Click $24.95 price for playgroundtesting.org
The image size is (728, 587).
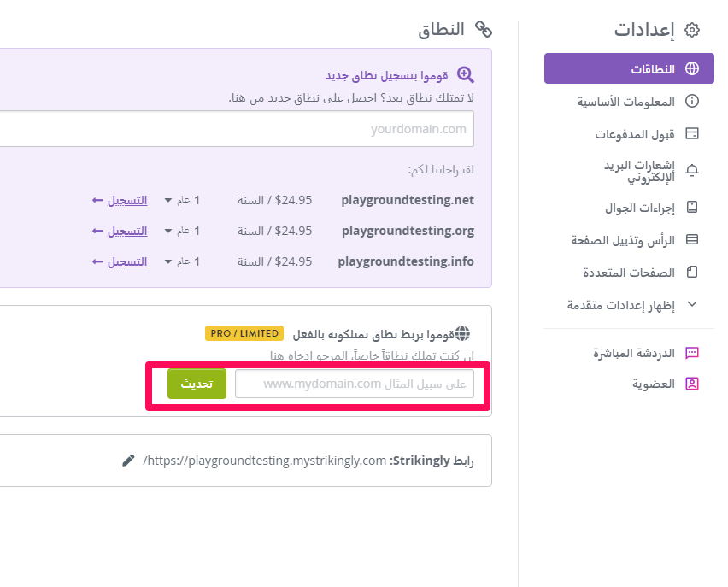[293, 231]
